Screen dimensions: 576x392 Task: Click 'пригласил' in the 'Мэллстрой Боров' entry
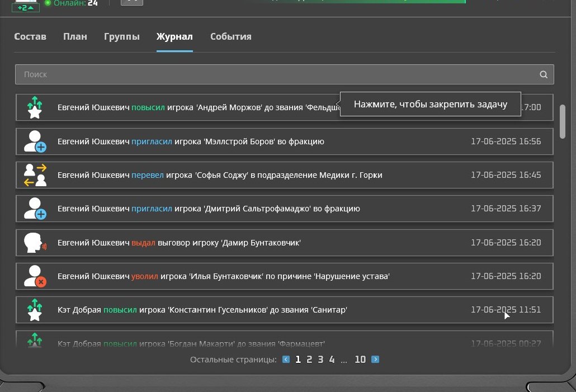tap(152, 141)
